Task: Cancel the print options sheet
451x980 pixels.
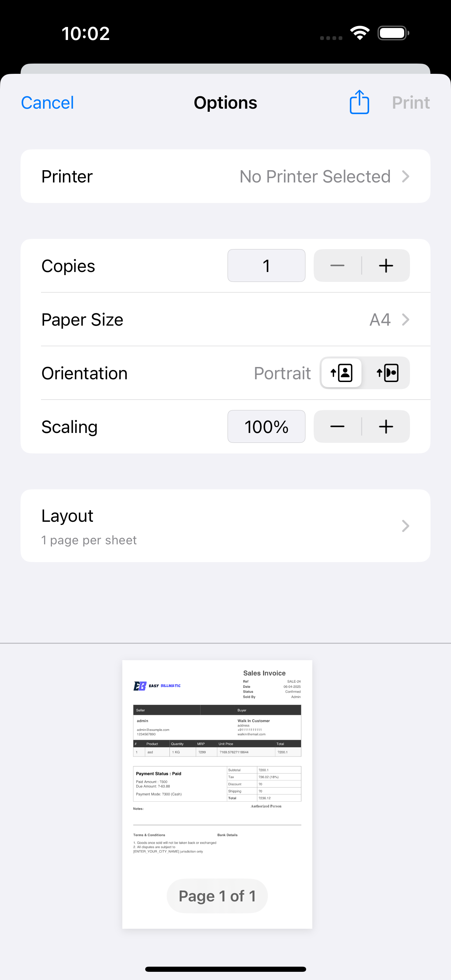Action: (x=47, y=103)
